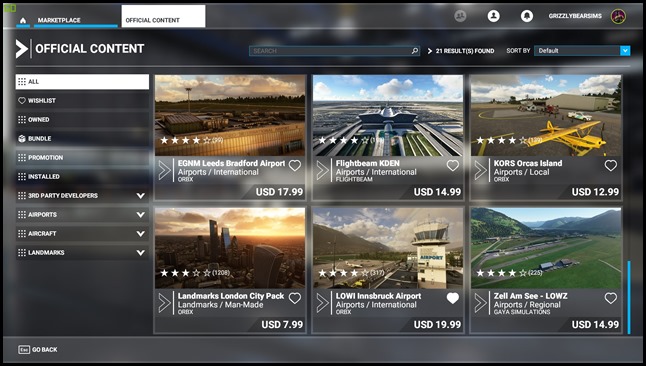Remove LOWI Innsbruck Airport from wishlist

(x=452, y=298)
